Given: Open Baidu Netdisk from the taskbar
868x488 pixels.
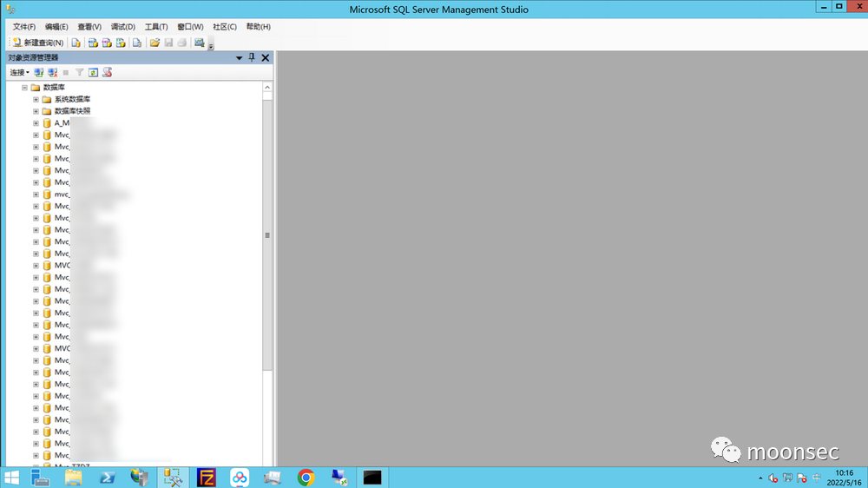Looking at the screenshot, I should tap(240, 478).
